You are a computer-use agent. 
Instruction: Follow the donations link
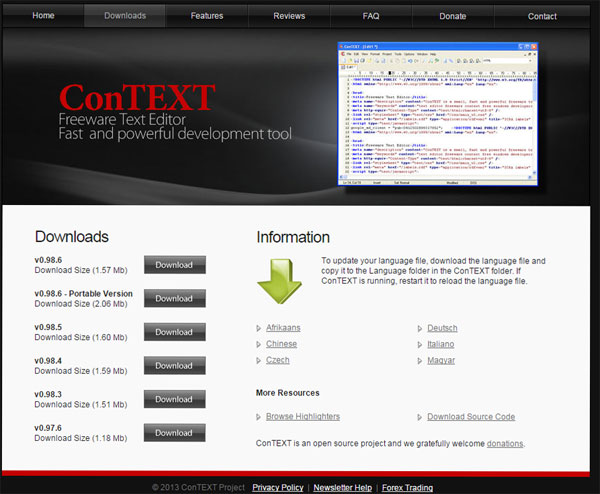pos(505,443)
